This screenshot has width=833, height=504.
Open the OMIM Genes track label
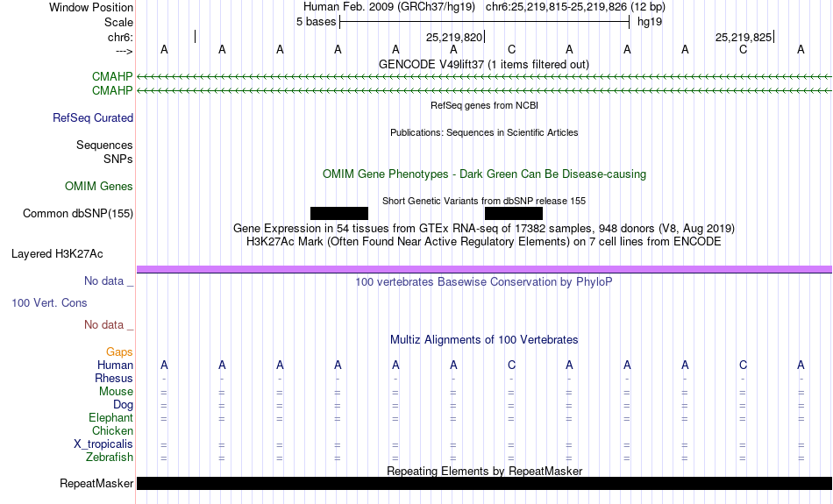coord(99,187)
